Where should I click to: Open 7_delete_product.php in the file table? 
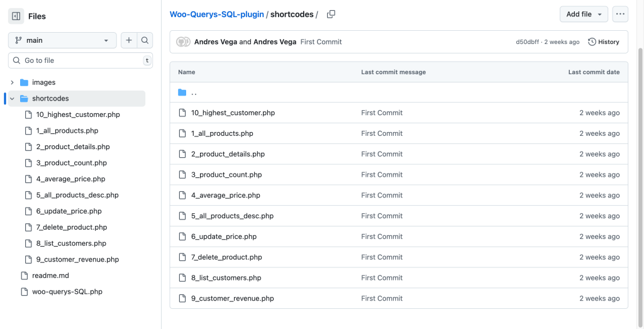pyautogui.click(x=226, y=257)
